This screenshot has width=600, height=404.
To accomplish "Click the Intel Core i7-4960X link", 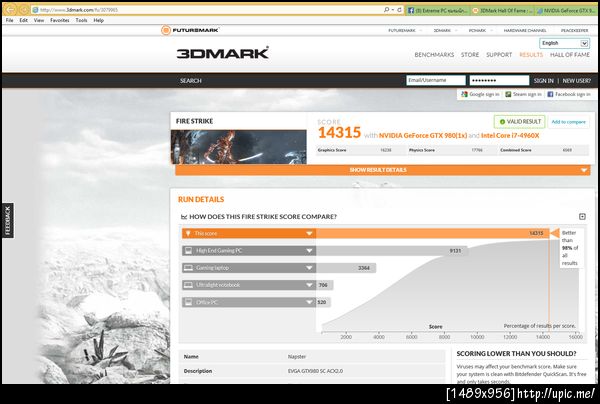I will (x=510, y=135).
